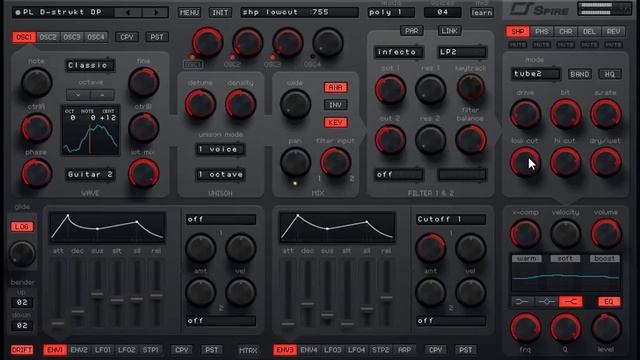Toggle the ANA button in Mix
640x360 pixels.
[x=335, y=87]
